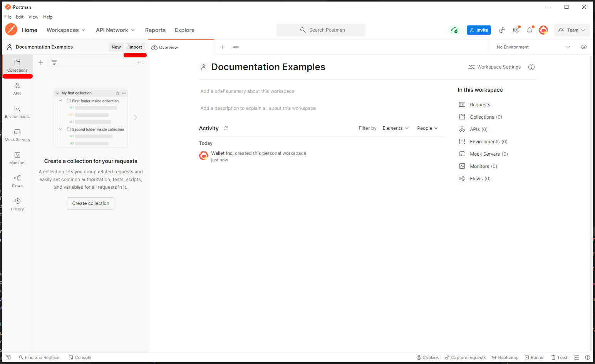Open Cookies in status bar

(x=428, y=357)
